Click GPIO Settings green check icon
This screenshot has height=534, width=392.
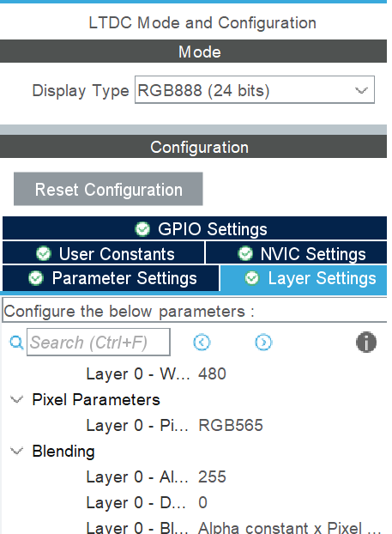(142, 229)
